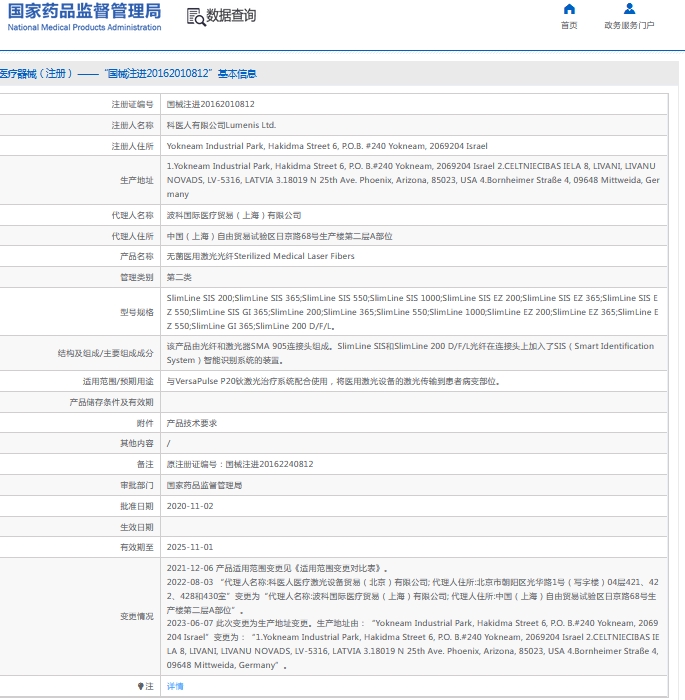This screenshot has width=685, height=700.
Task: Click change entry dated 2023-06-07
Action: point(413,644)
